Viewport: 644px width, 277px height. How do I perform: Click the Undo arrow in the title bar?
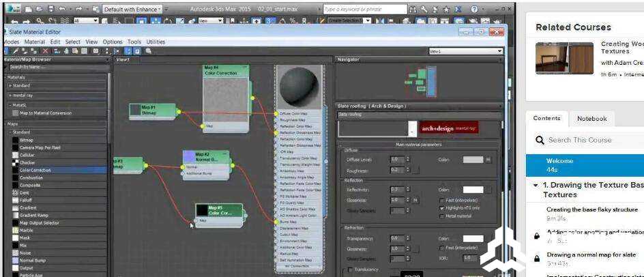tap(61, 9)
